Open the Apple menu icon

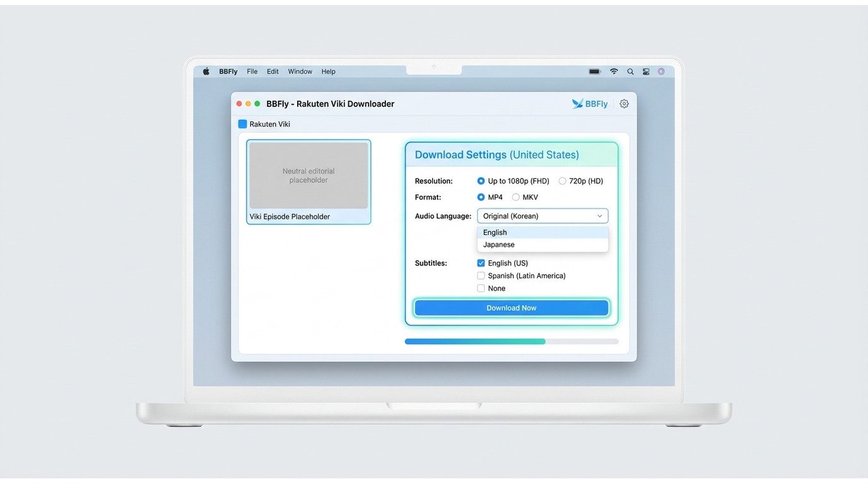(206, 71)
